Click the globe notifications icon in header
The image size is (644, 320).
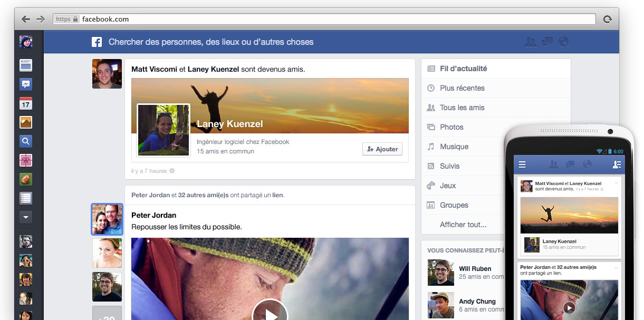(x=563, y=42)
